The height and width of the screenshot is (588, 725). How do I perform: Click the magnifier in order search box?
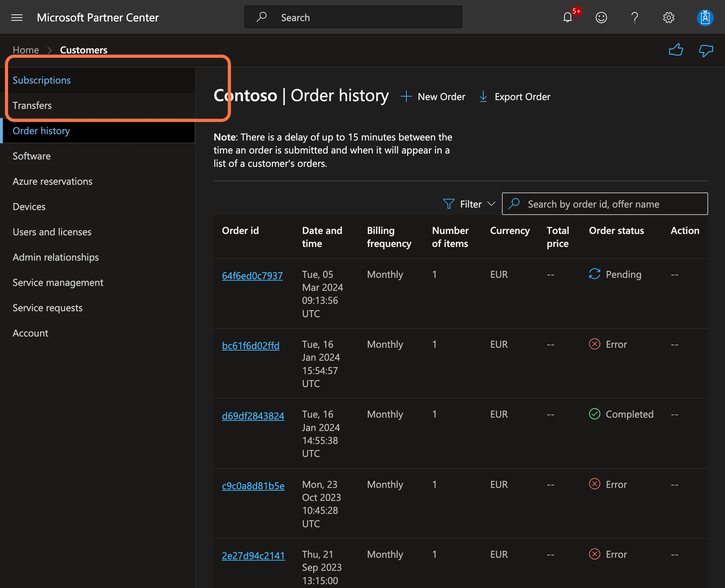(x=514, y=203)
